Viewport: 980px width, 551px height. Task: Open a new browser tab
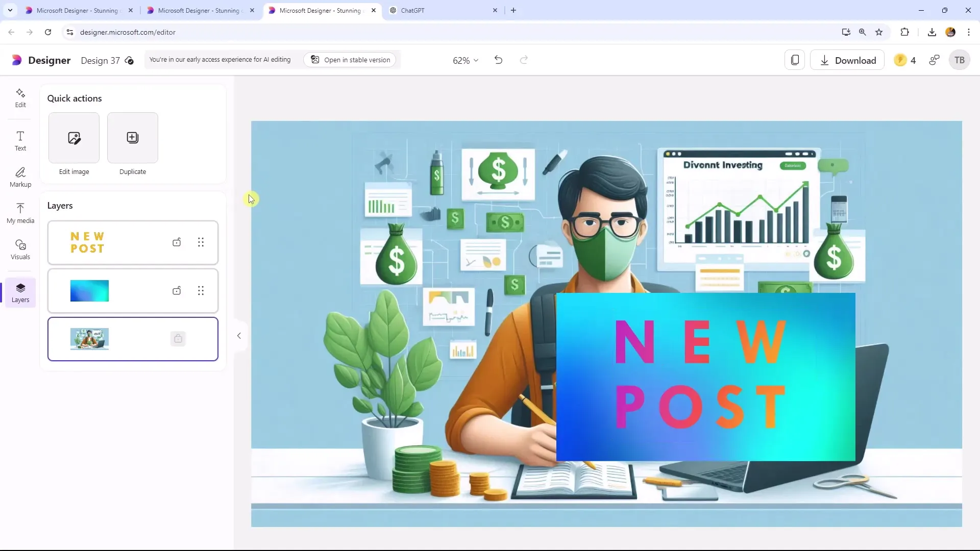[x=513, y=10]
